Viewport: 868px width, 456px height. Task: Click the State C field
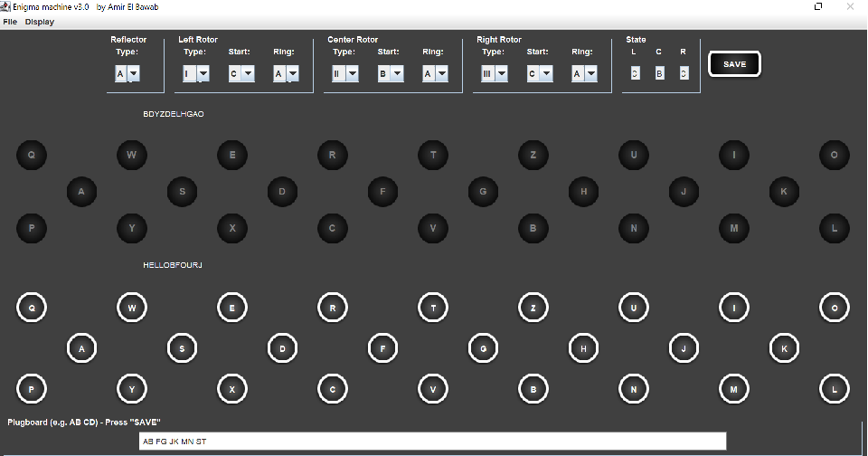pos(659,73)
